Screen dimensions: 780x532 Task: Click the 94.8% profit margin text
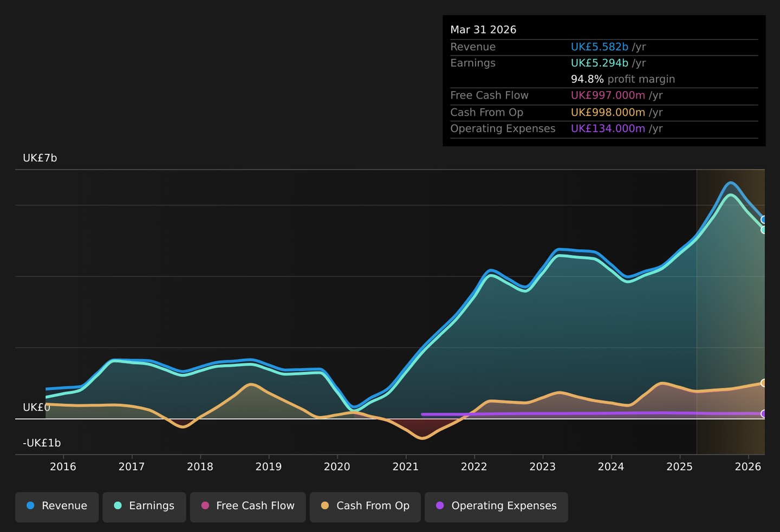coord(623,80)
